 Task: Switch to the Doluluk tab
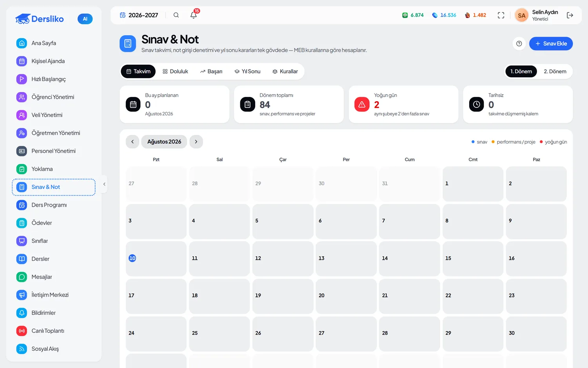coord(176,71)
